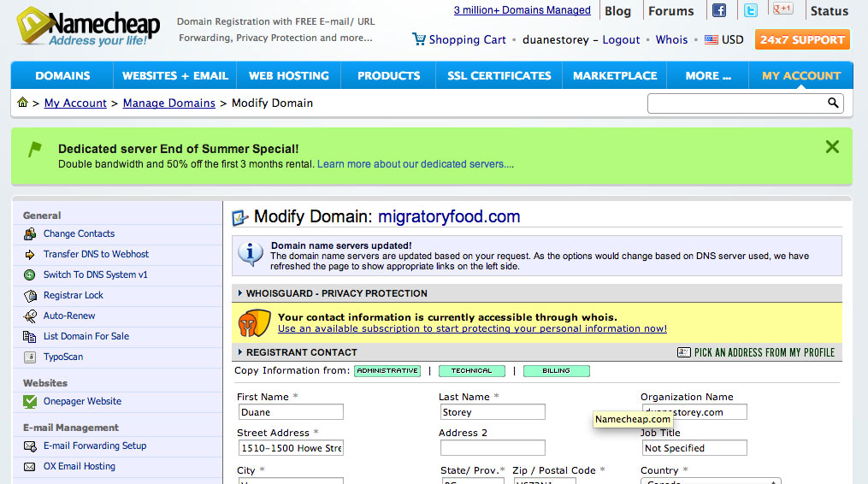Open the Web Hosting menu
The width and height of the screenshot is (868, 484).
(x=288, y=76)
